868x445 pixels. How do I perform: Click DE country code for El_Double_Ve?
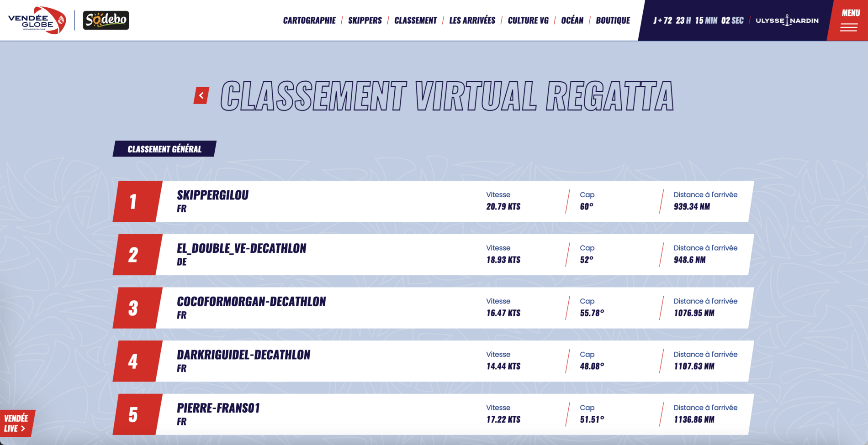pos(182,262)
